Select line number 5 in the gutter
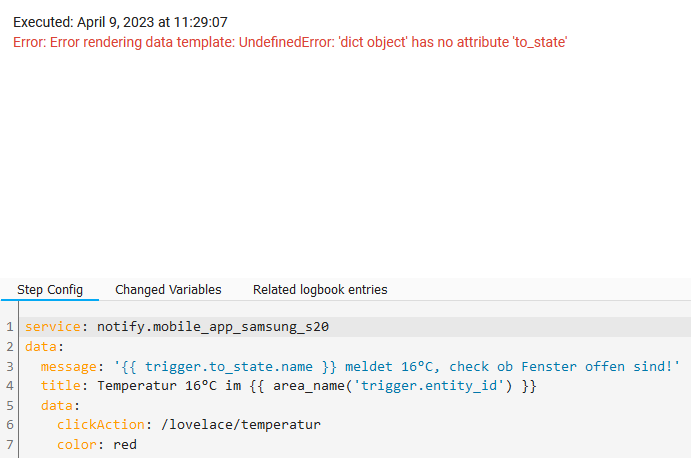The image size is (691, 458). 9,405
